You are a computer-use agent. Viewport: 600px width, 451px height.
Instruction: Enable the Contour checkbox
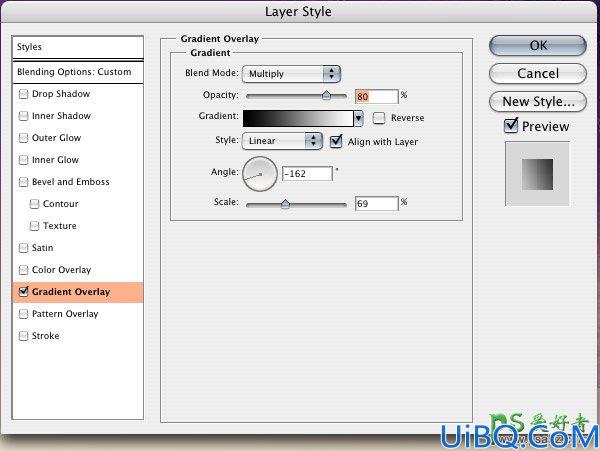[34, 204]
